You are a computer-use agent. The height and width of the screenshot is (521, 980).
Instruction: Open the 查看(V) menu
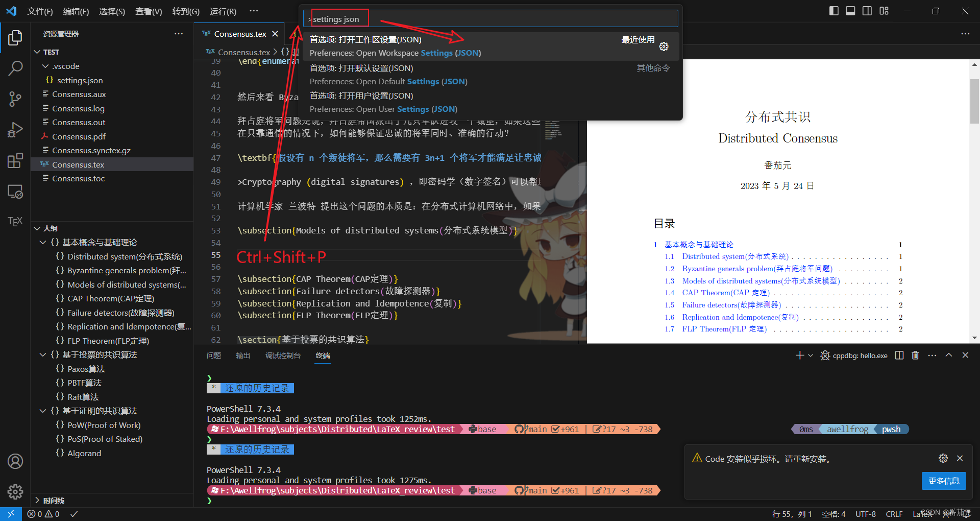click(x=149, y=11)
